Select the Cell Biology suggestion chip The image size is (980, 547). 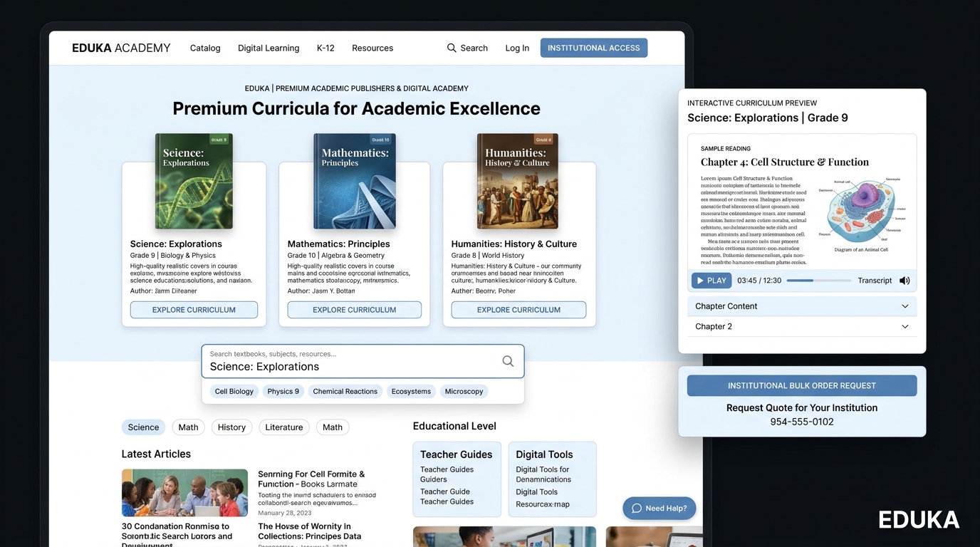234,391
